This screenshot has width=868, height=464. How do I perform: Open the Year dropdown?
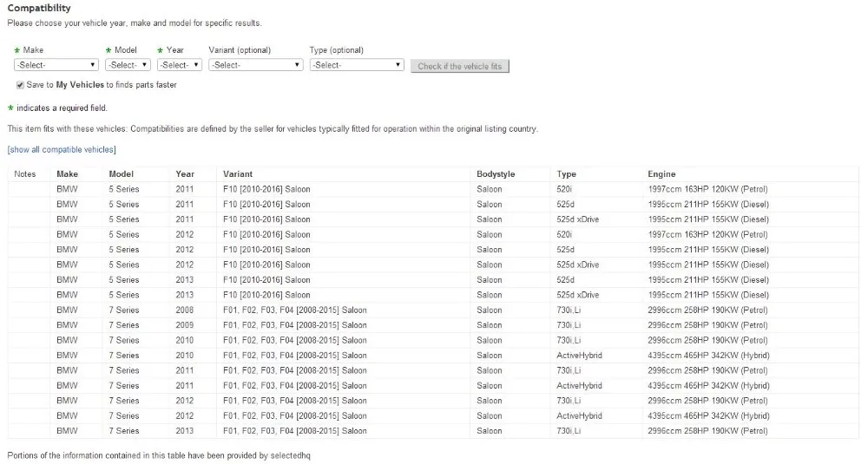tap(180, 65)
